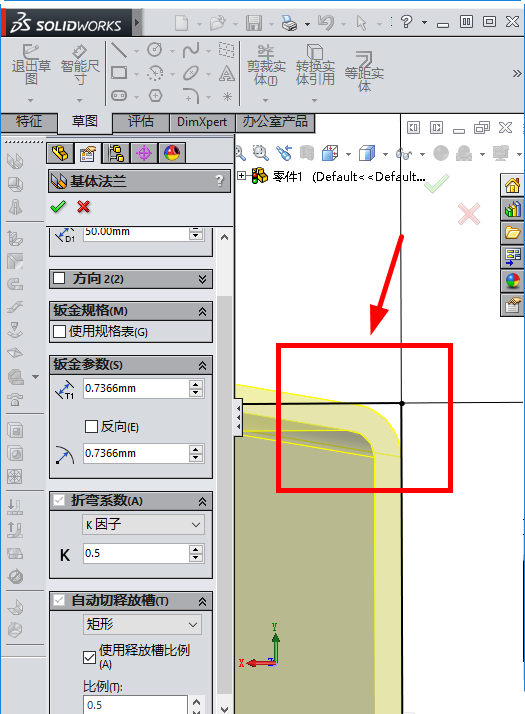Open the ConfigurationManager tab icon
Viewport: 525px width, 714px height.
(x=116, y=153)
